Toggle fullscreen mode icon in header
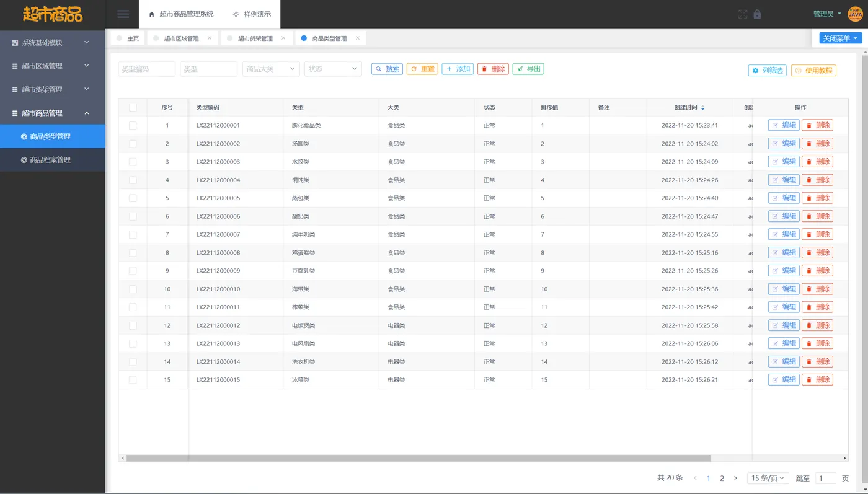The height and width of the screenshot is (494, 868). [744, 14]
